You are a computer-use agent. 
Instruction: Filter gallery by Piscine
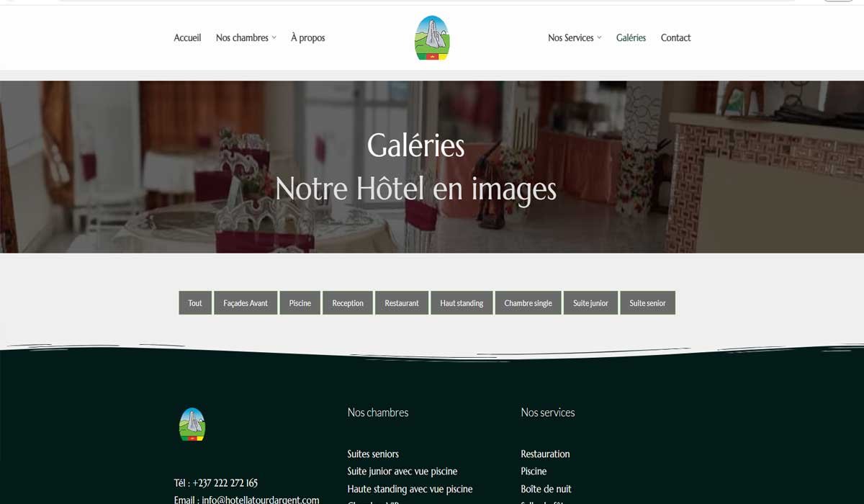(x=300, y=303)
